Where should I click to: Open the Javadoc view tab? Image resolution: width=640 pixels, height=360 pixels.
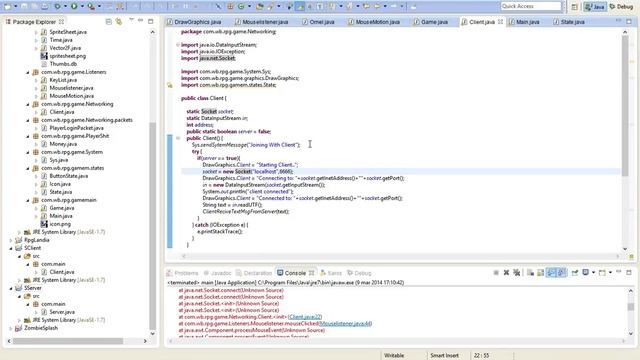pos(218,273)
